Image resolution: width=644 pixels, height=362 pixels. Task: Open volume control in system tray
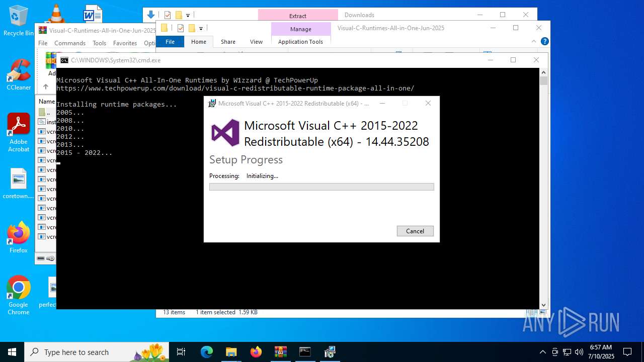[579, 352]
